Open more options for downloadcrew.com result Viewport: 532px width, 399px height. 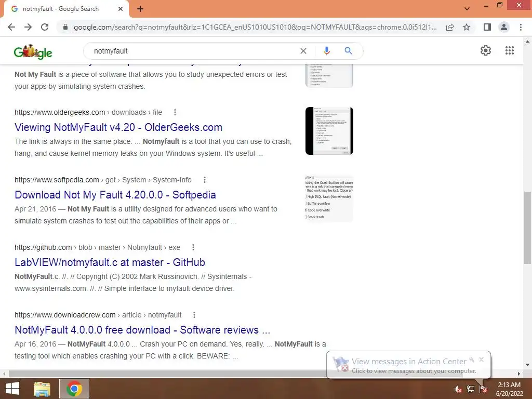(x=194, y=315)
